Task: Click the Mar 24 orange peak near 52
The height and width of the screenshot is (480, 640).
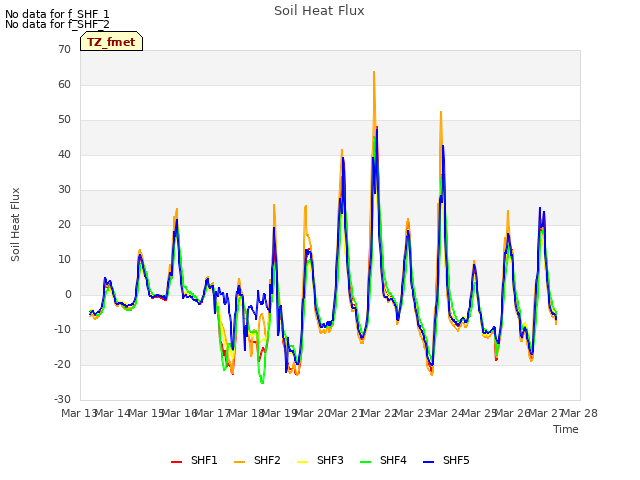Action: (x=441, y=112)
